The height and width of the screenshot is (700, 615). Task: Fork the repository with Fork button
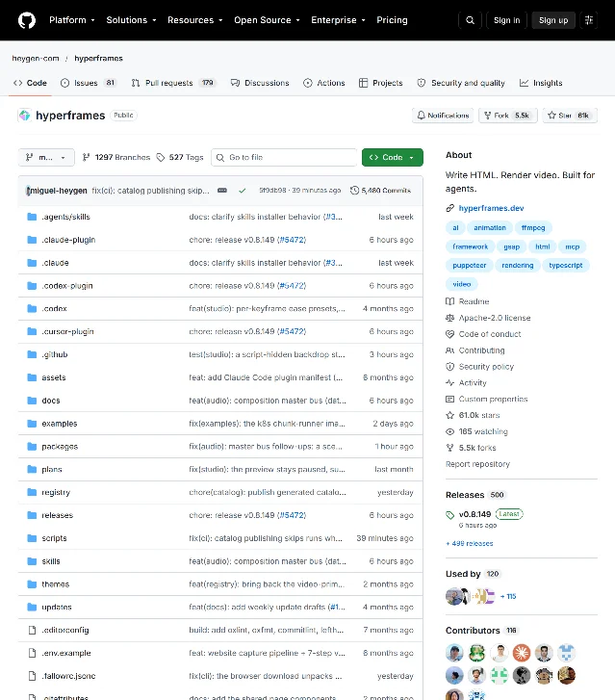point(508,116)
